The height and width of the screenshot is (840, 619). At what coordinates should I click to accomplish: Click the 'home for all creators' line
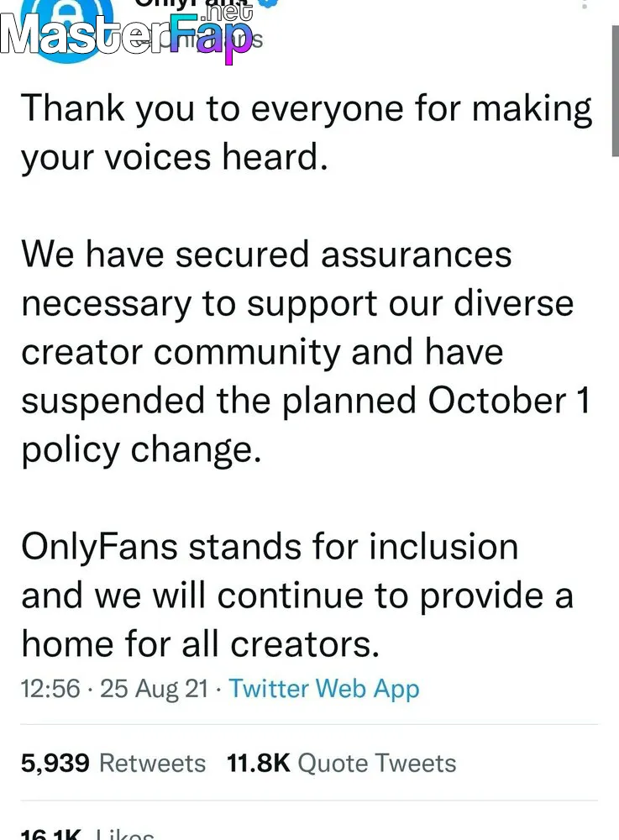click(x=200, y=643)
